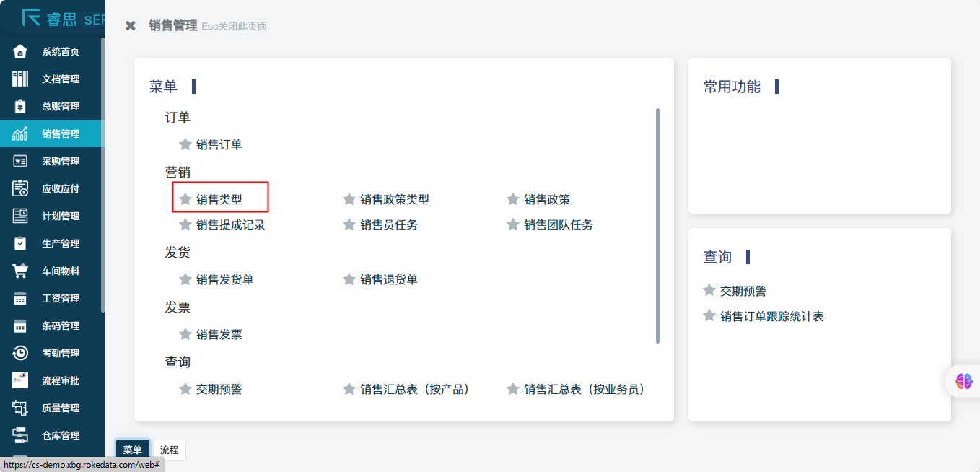This screenshot has height=472, width=980.
Task: Open Document Management via bookshelf icon
Action: pos(20,79)
